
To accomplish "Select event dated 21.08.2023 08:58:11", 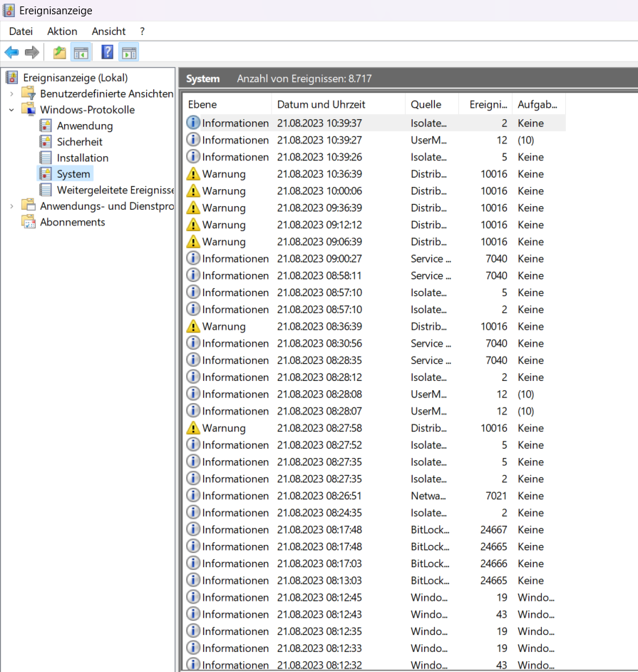I will (375, 275).
